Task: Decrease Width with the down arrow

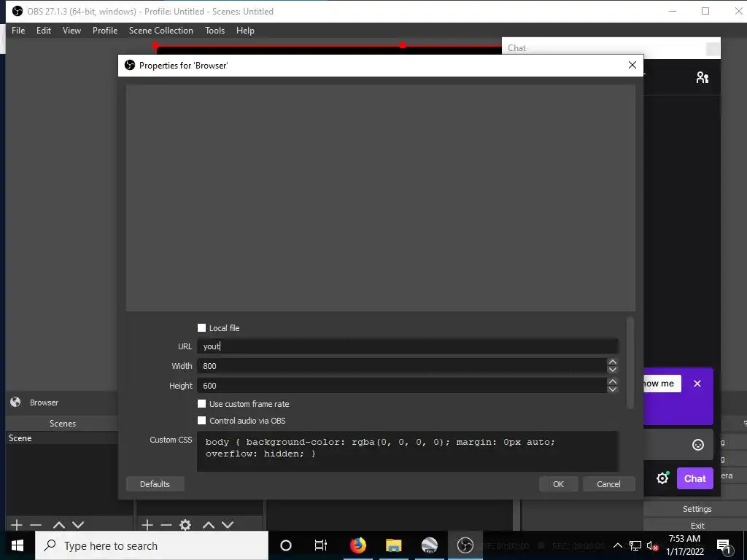Action: click(613, 370)
